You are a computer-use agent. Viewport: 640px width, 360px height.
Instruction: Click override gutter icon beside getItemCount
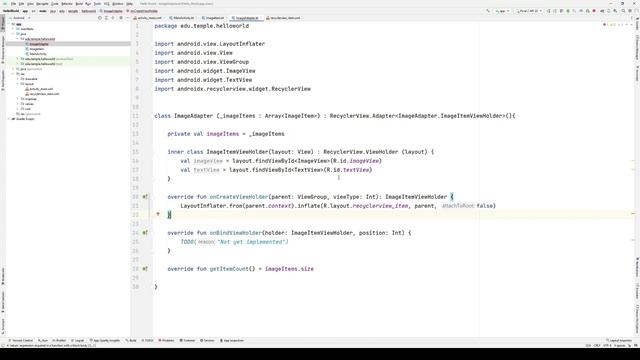(145, 269)
